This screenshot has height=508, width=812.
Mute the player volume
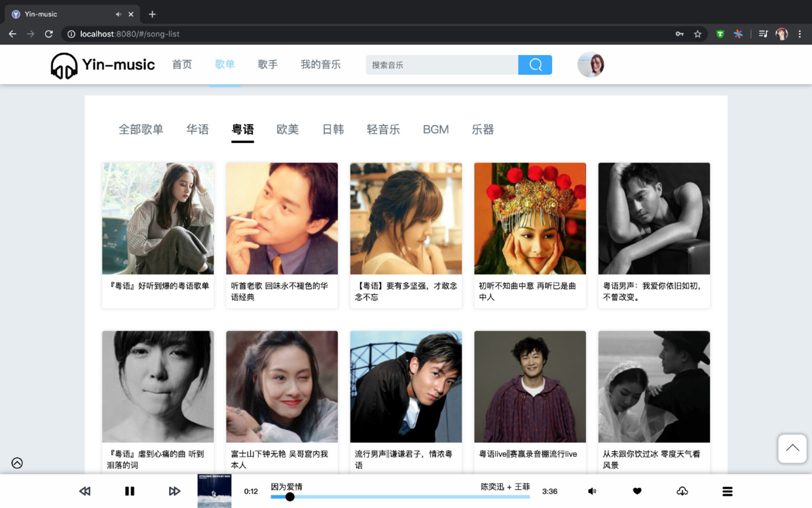[x=592, y=491]
